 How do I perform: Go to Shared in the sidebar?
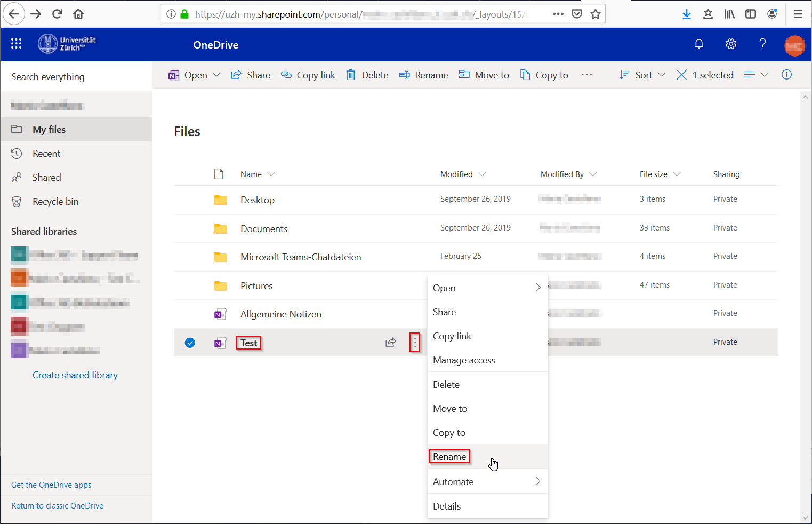[x=76, y=178]
